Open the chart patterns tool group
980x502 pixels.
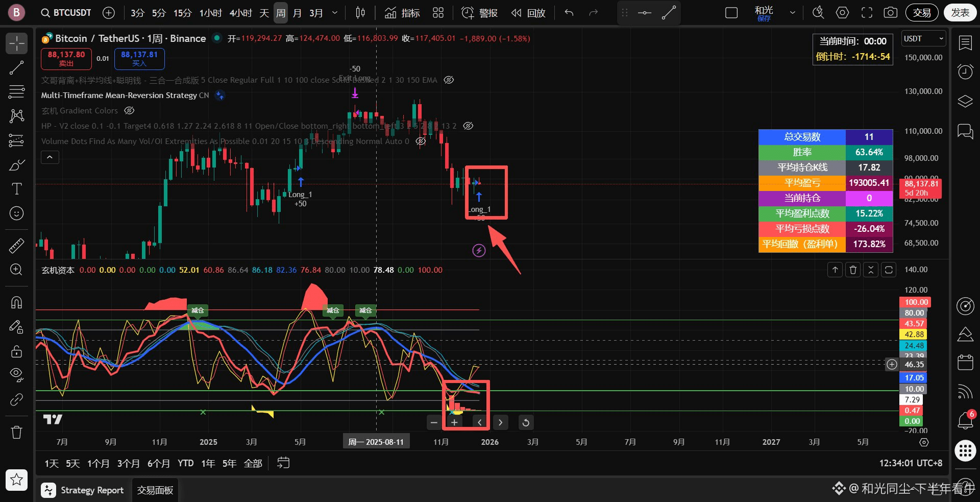pyautogui.click(x=16, y=116)
